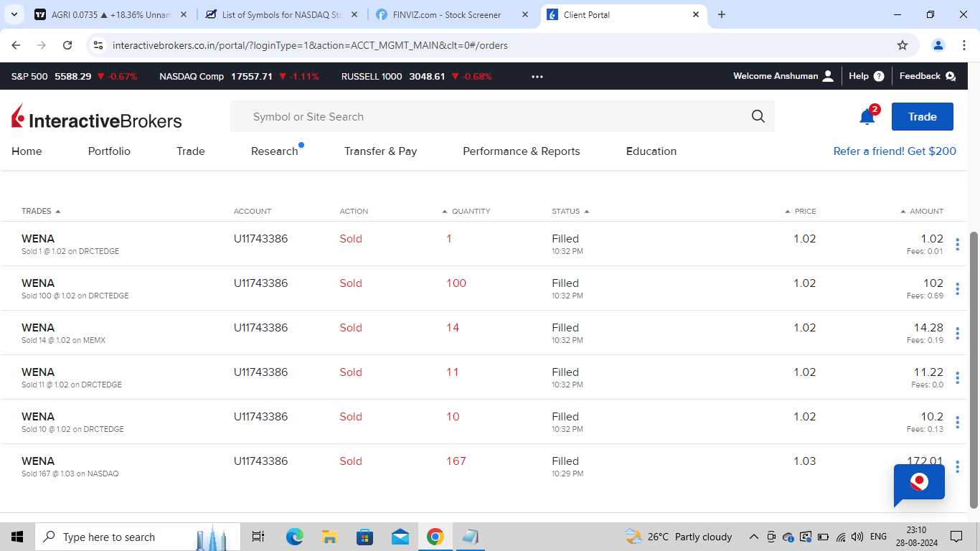Image resolution: width=980 pixels, height=551 pixels.
Task: Open a new browser tab
Action: coord(722,14)
